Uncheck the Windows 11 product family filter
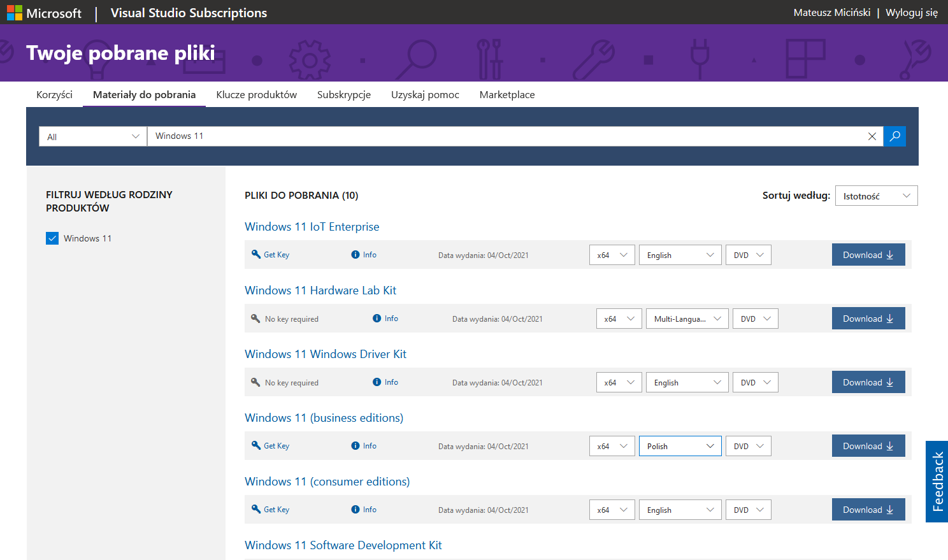 tap(52, 238)
